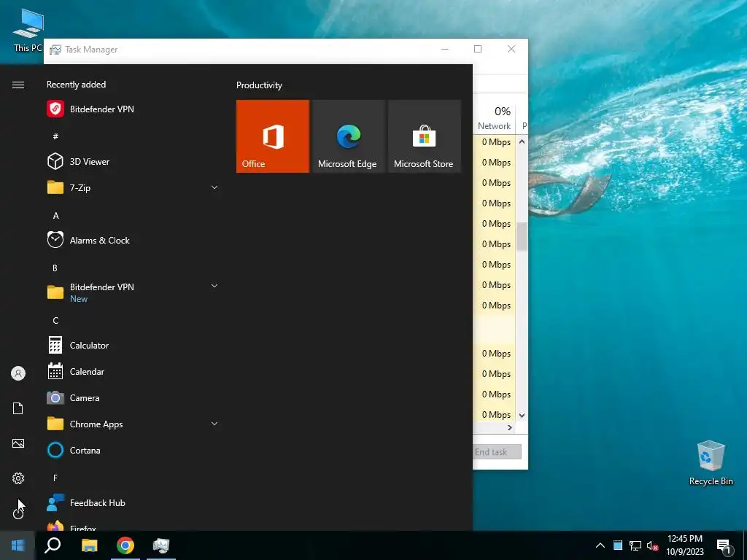Click the Productivity group title
Screen dimensions: 747x560
coord(259,85)
